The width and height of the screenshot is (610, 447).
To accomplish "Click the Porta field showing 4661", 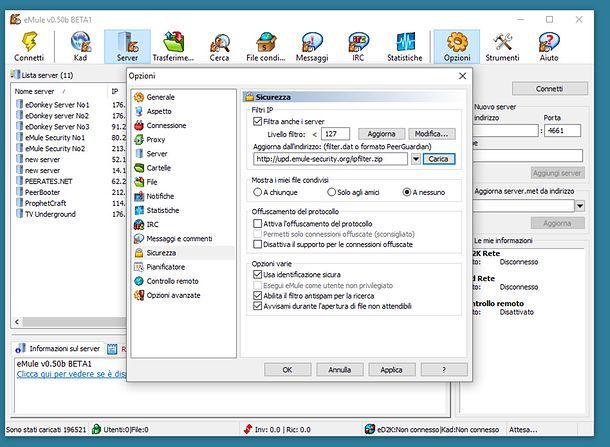I will [562, 131].
